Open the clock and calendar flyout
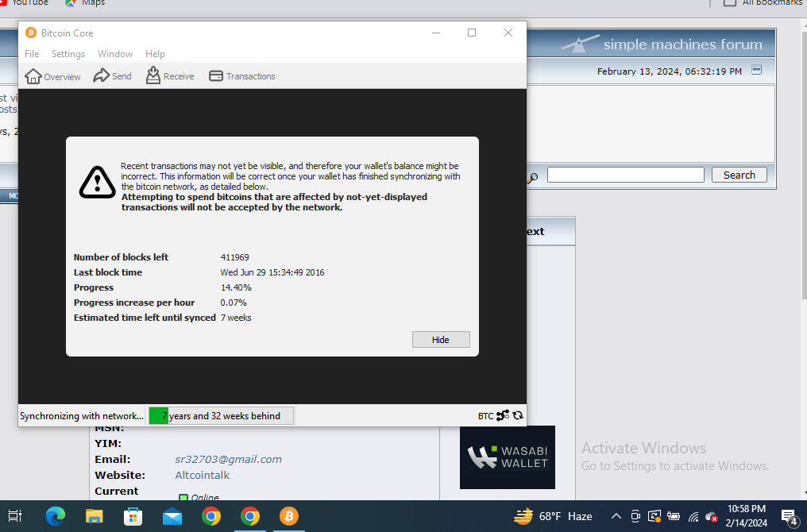This screenshot has width=807, height=532. [x=747, y=516]
